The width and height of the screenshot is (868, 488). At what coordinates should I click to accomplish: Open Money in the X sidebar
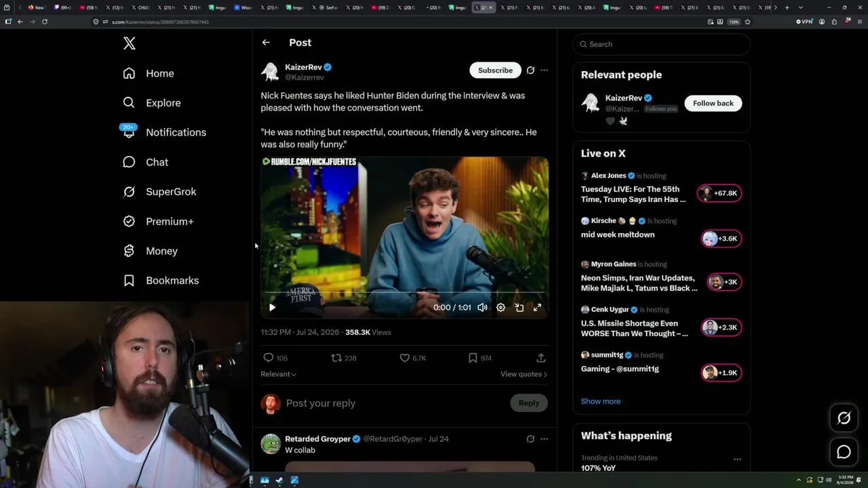click(150, 251)
